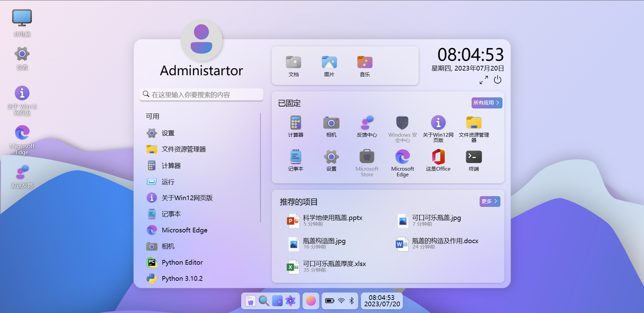Expand 更多 to see more recommended items
Viewport: 644px width, 313px height.
coord(489,202)
